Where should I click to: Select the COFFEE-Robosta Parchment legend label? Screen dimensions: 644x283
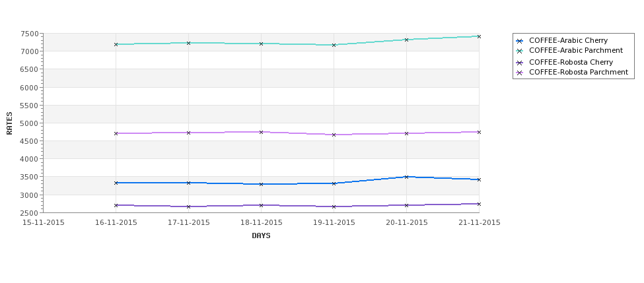coord(579,72)
